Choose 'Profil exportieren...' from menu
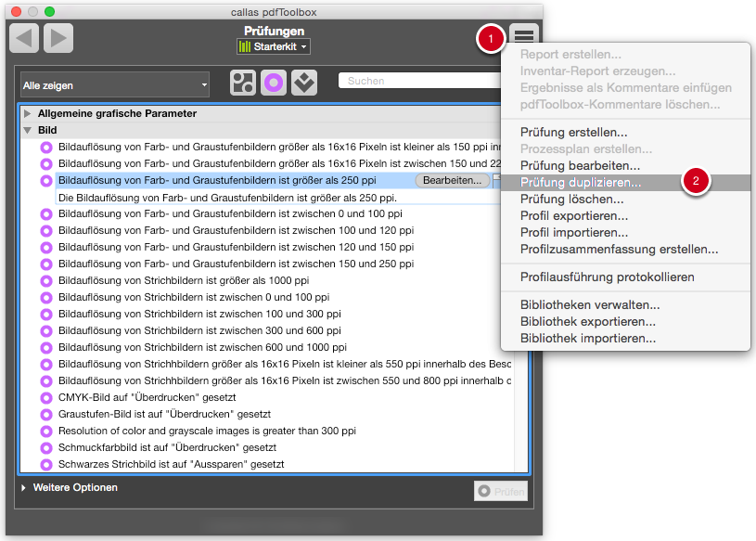Screen dimensions: 756x541 tap(625, 215)
